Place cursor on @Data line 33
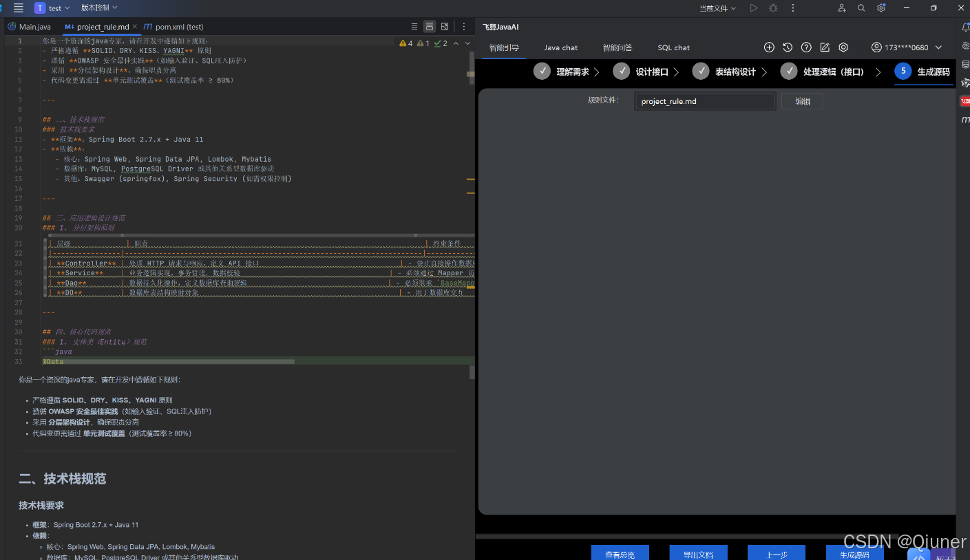 pos(53,361)
